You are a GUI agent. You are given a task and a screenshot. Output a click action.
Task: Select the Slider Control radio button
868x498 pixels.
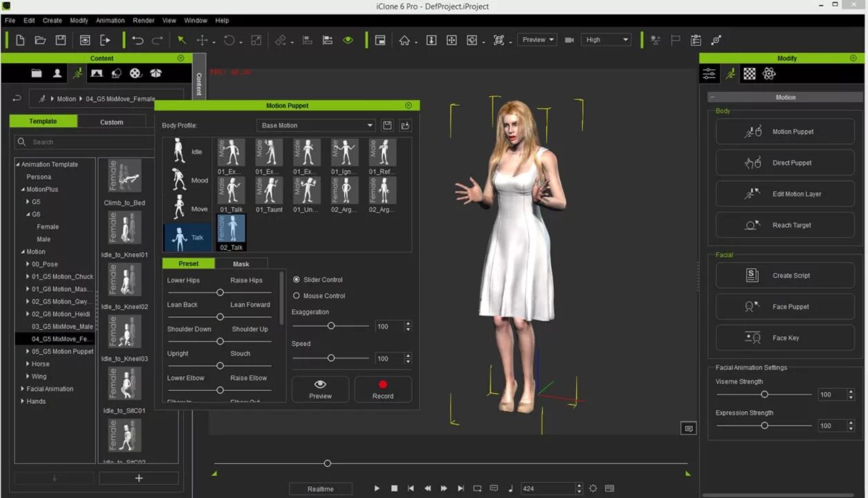point(296,280)
